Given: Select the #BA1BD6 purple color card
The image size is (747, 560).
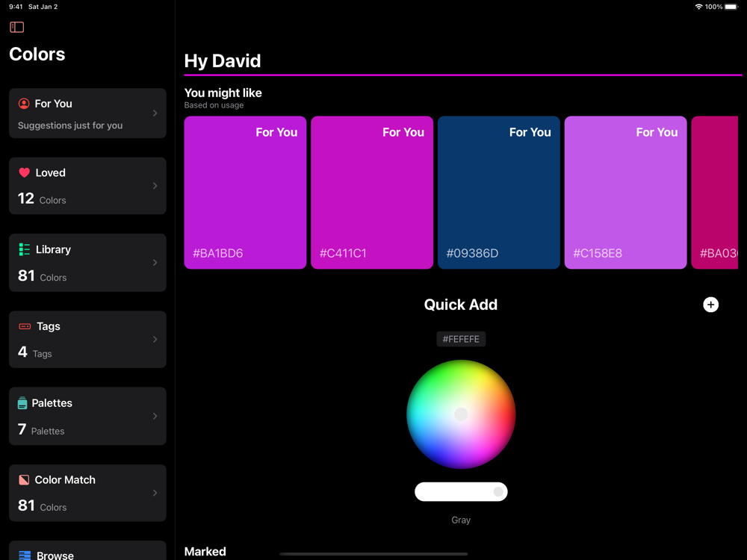Looking at the screenshot, I should (245, 193).
